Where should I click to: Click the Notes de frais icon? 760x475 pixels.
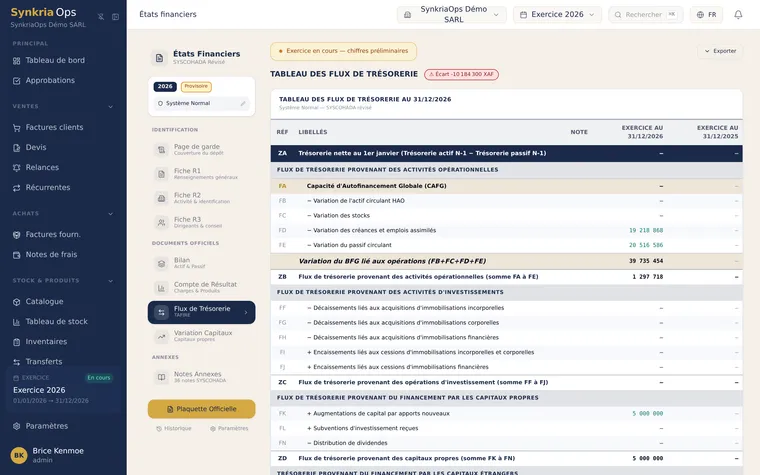(x=16, y=254)
